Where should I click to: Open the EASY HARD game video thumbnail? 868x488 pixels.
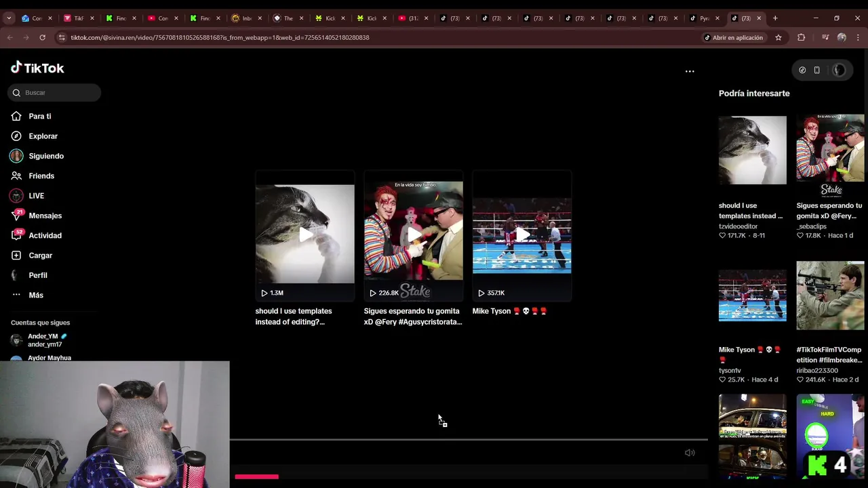click(830, 436)
